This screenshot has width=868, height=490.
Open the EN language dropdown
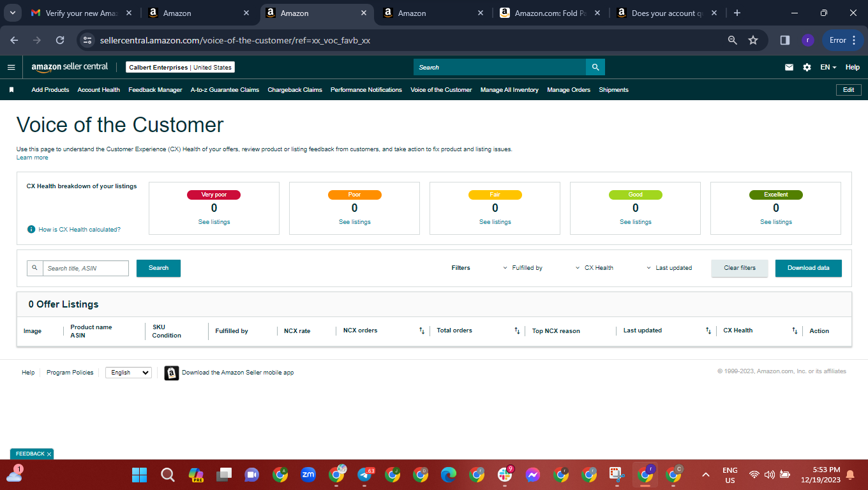[x=828, y=67]
